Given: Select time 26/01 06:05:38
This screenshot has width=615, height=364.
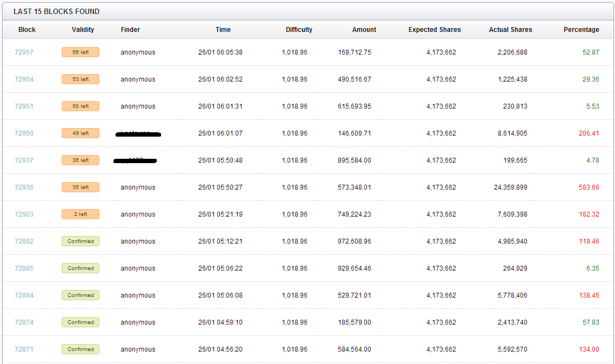Looking at the screenshot, I should click(220, 52).
